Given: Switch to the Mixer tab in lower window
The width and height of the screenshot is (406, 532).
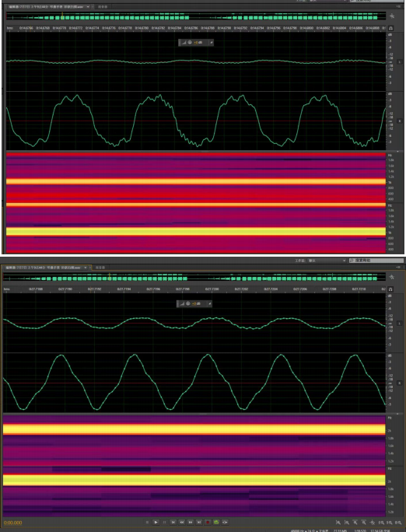Looking at the screenshot, I should pos(100,268).
